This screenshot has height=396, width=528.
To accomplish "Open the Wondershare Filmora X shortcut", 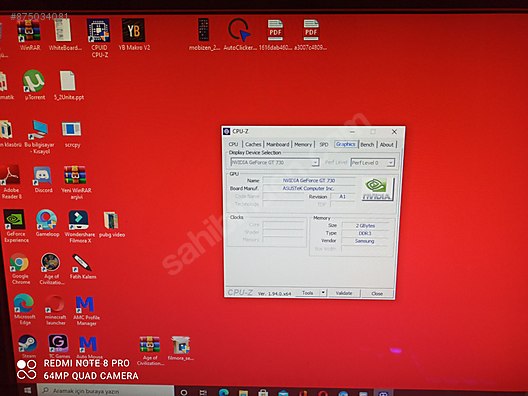I will coord(79,226).
